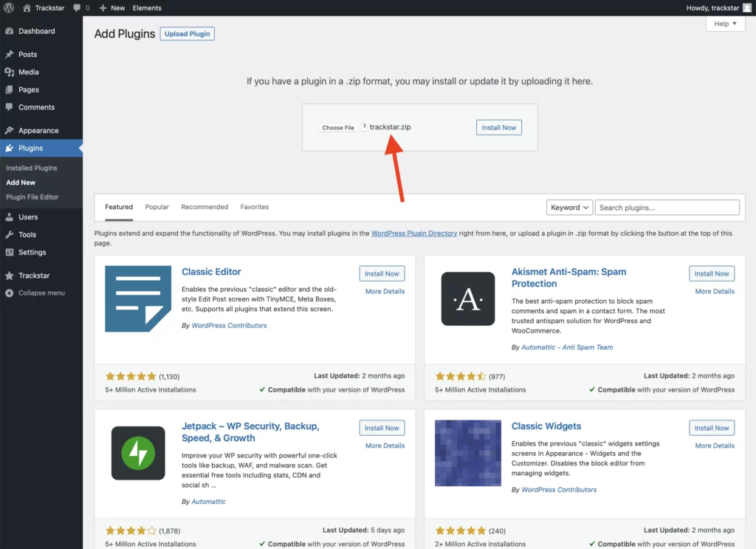Click the Howdy, trackstar account menu
The width and height of the screenshot is (756, 549).
click(x=718, y=7)
